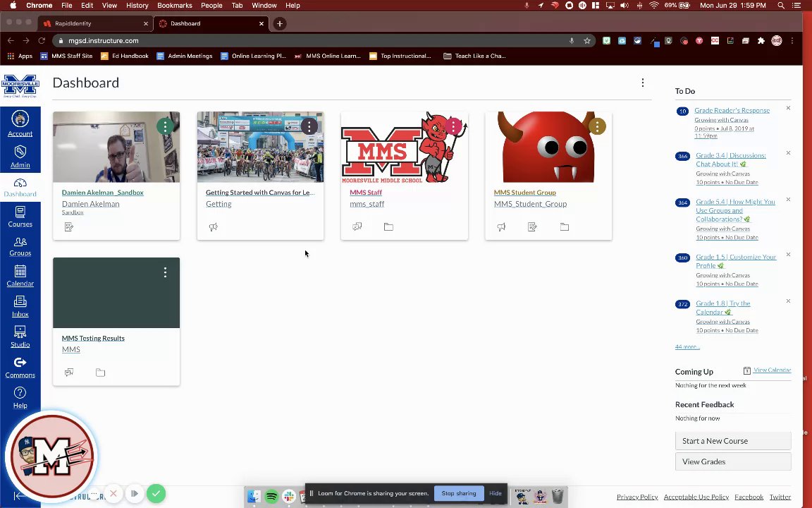Finish Loom recording with green check
The image size is (812, 508).
pyautogui.click(x=156, y=493)
